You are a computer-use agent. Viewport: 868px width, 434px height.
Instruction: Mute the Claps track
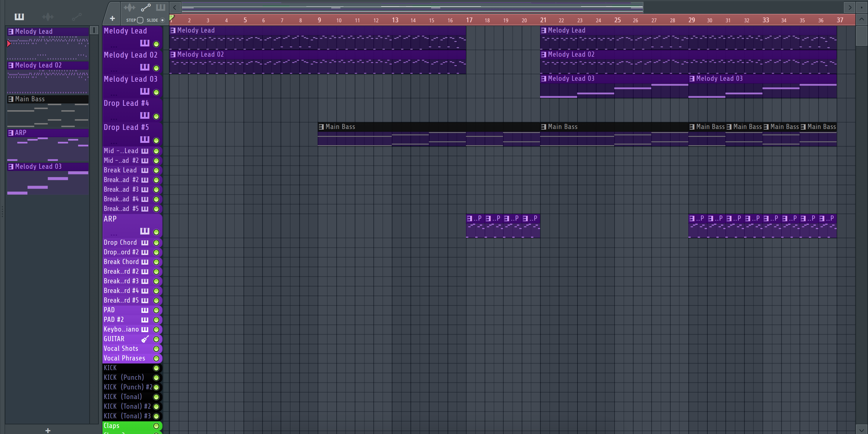156,426
